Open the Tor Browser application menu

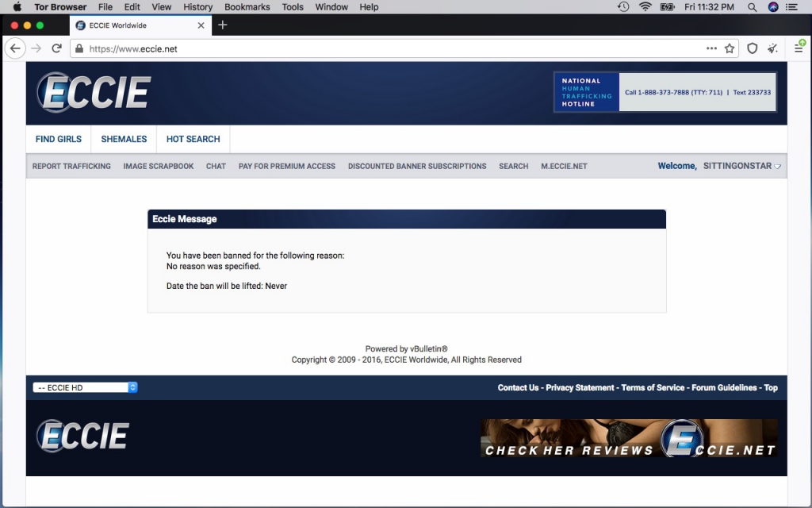60,6
